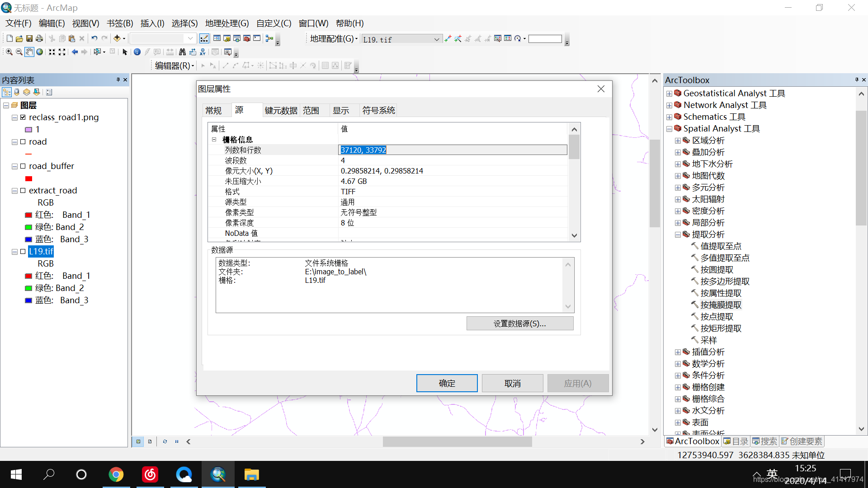Click the Add Data plus button

117,38
